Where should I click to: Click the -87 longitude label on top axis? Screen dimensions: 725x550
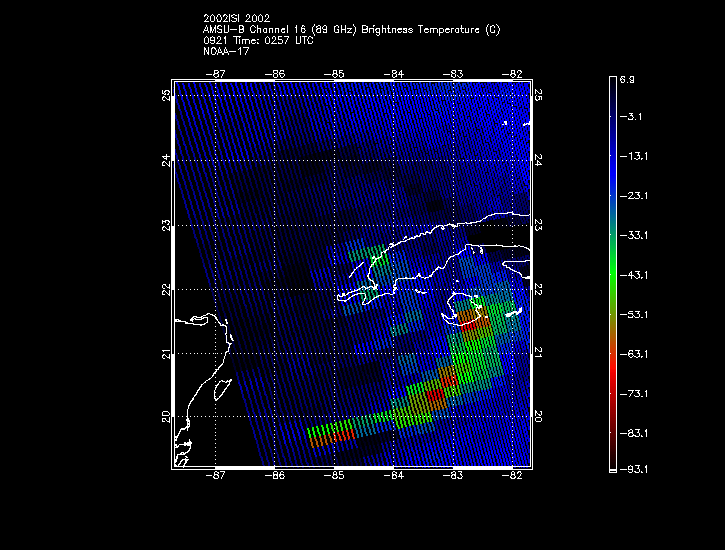click(x=215, y=74)
